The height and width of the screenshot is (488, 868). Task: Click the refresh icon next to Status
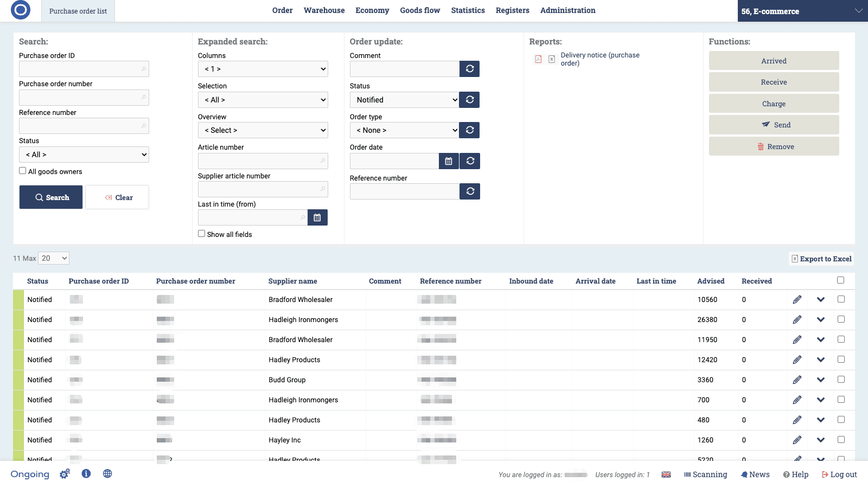[x=470, y=100]
